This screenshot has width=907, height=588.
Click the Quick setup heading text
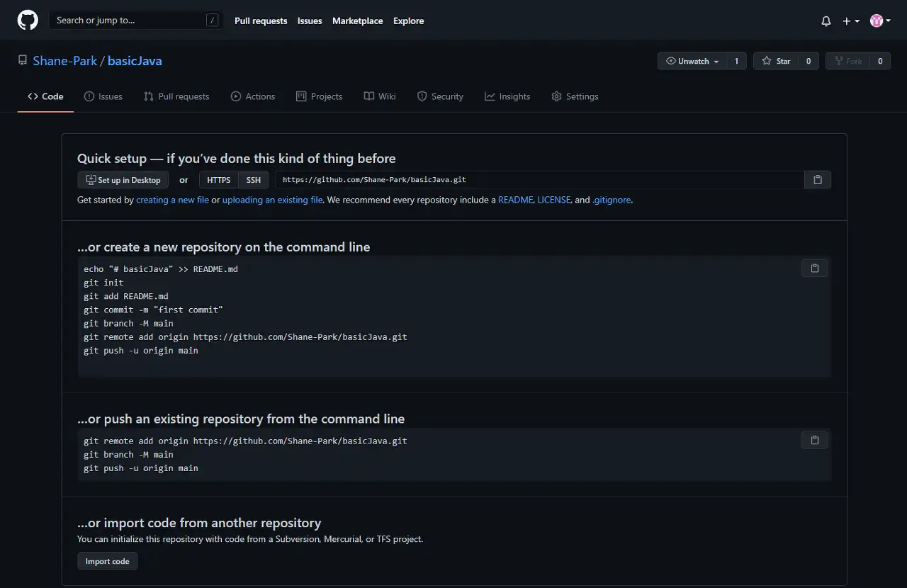click(x=237, y=159)
